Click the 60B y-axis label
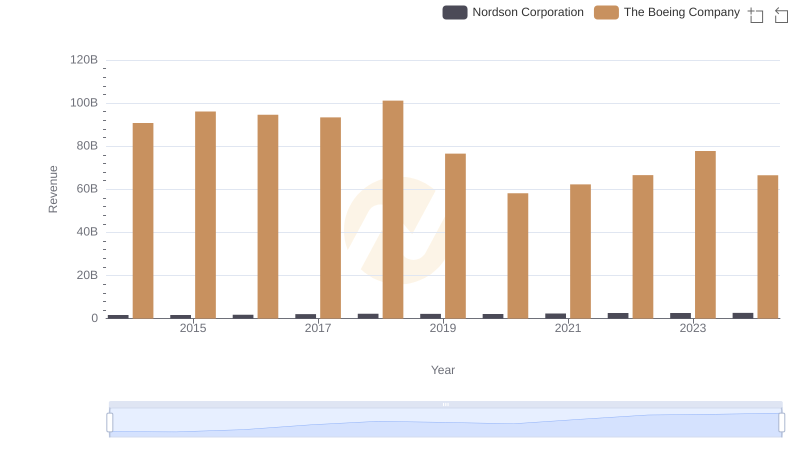 click(87, 189)
